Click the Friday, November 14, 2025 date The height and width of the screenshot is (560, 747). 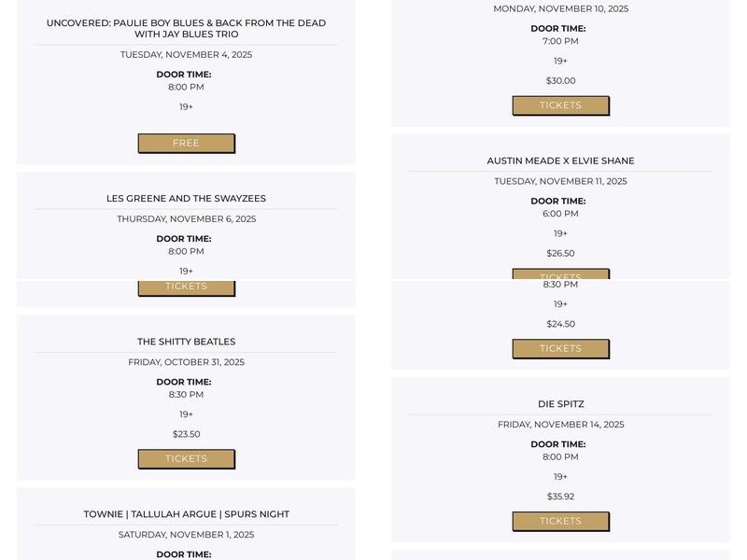560,425
